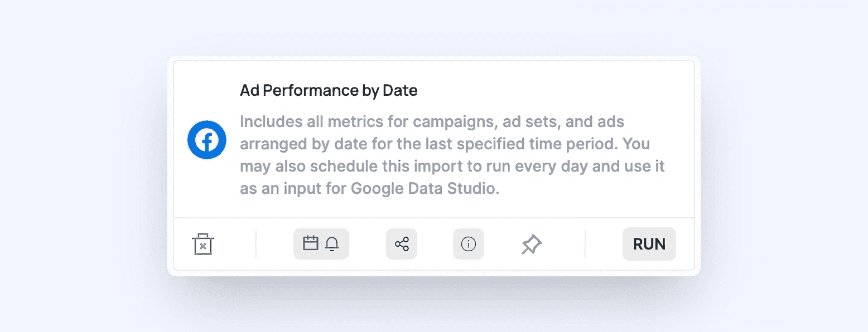868x332 pixels.
Task: Toggle the pin icon for this import
Action: [531, 245]
